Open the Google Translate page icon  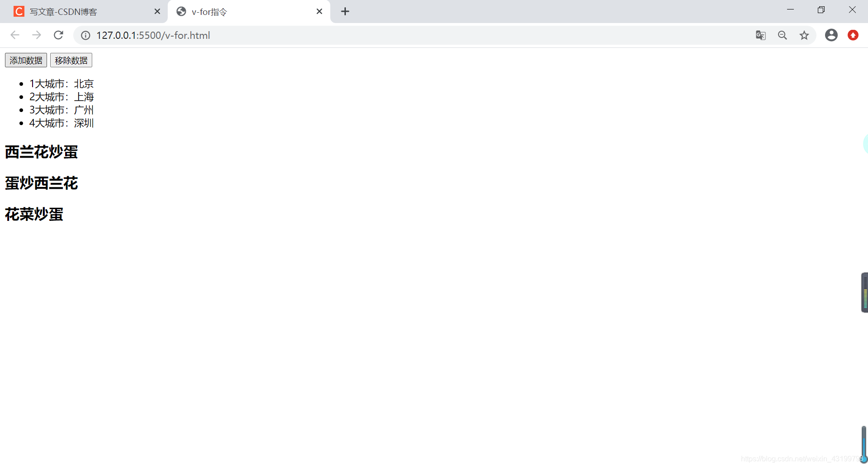pyautogui.click(x=760, y=35)
